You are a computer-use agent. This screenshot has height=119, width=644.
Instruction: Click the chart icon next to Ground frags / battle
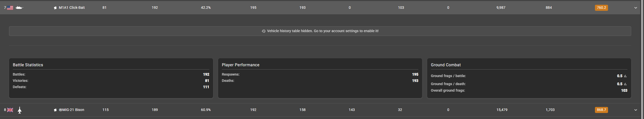pyautogui.click(x=625, y=76)
